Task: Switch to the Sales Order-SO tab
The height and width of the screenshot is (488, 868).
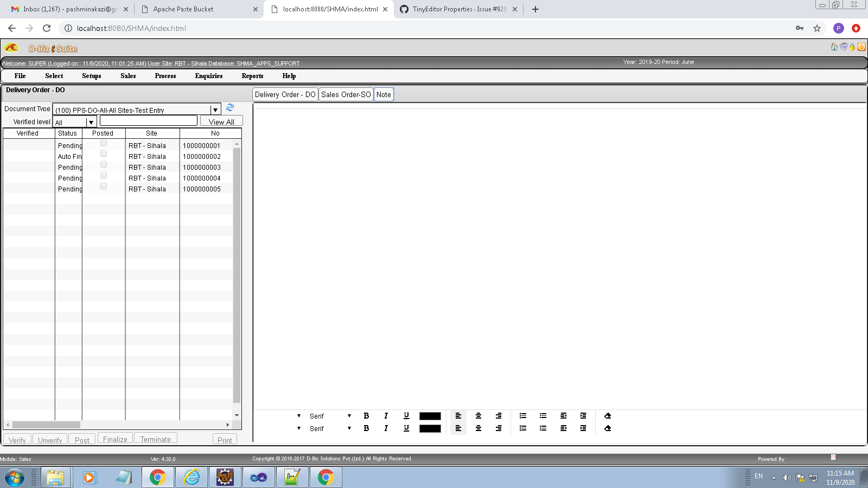Action: 346,94
